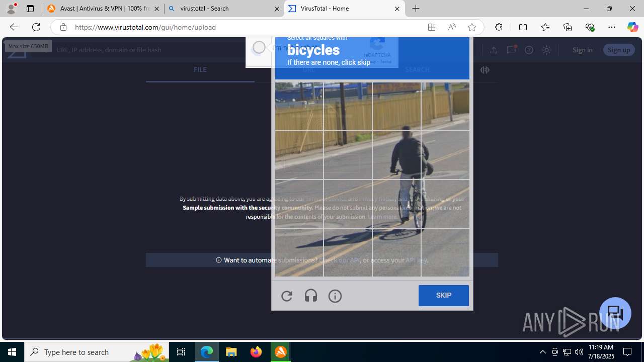Open File Explorer from the taskbar
This screenshot has height=362, width=644.
click(231, 352)
